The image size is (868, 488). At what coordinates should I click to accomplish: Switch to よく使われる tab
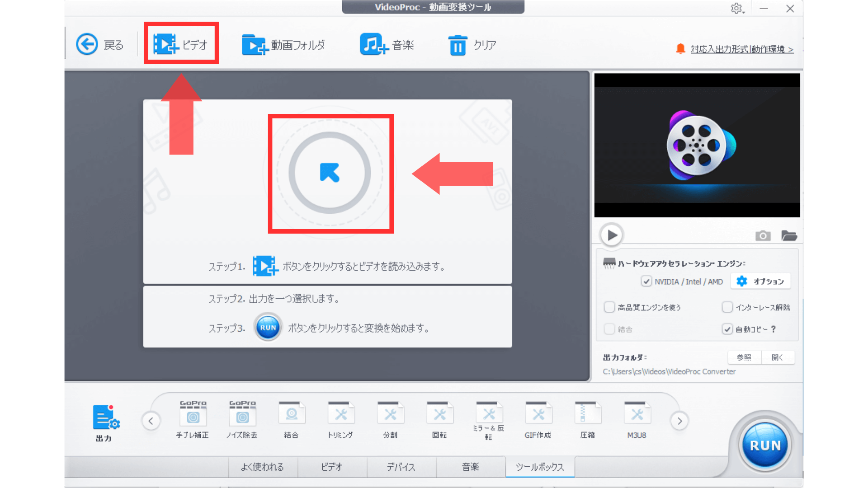tap(263, 467)
